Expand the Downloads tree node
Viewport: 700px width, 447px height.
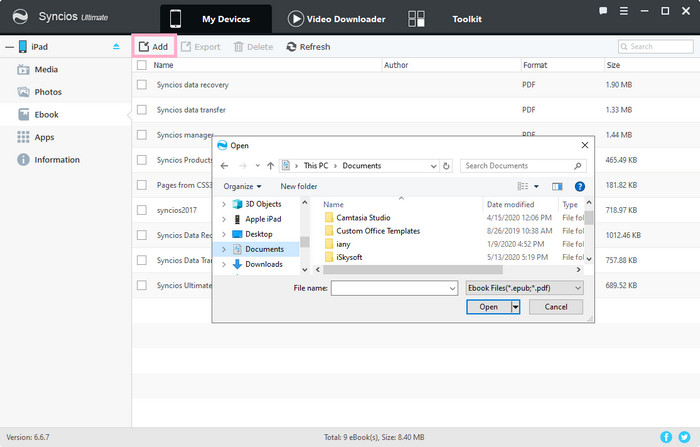pyautogui.click(x=224, y=264)
